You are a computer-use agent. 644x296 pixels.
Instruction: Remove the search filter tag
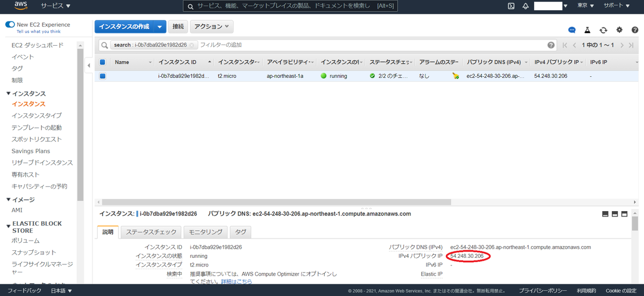coord(192,45)
